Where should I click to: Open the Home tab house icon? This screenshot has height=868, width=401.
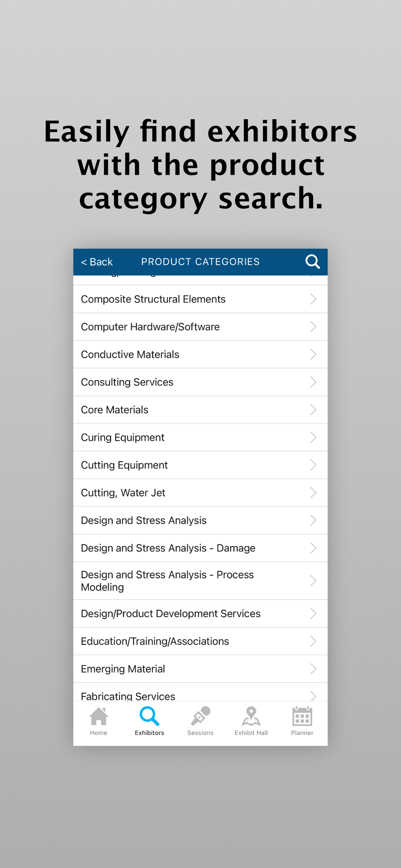(x=99, y=717)
